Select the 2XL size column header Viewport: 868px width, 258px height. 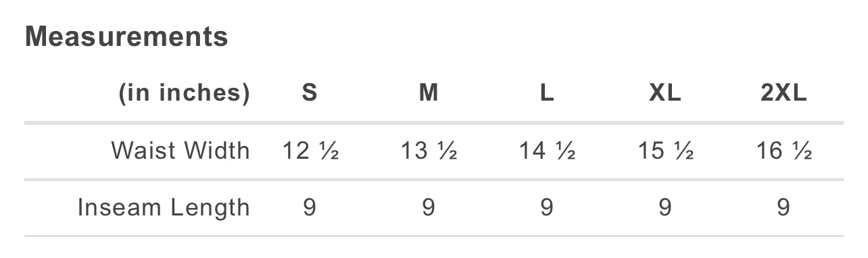(x=783, y=93)
